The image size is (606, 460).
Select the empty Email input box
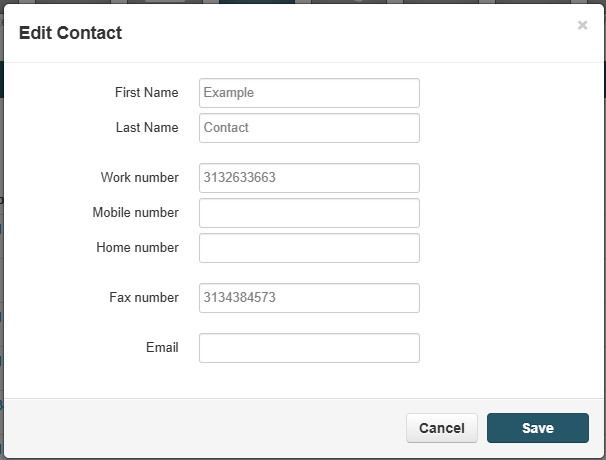tap(309, 348)
